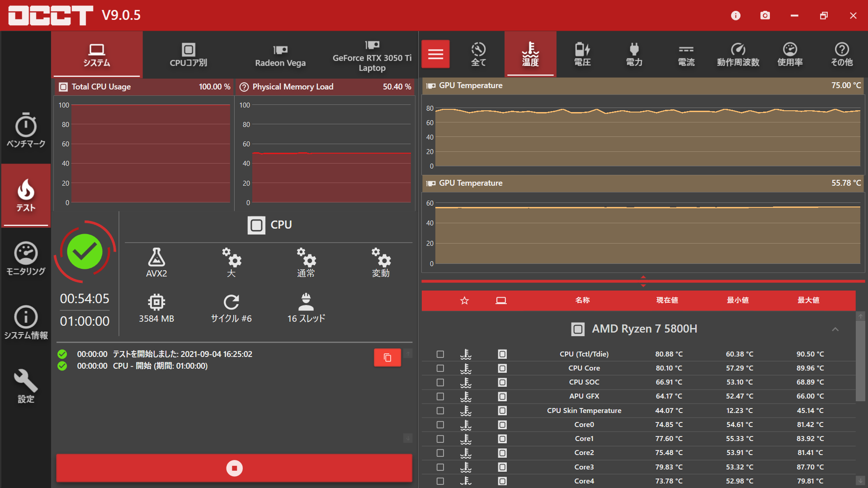The image size is (868, 488).
Task: Click the green checkmark test status indicator
Action: tap(85, 252)
